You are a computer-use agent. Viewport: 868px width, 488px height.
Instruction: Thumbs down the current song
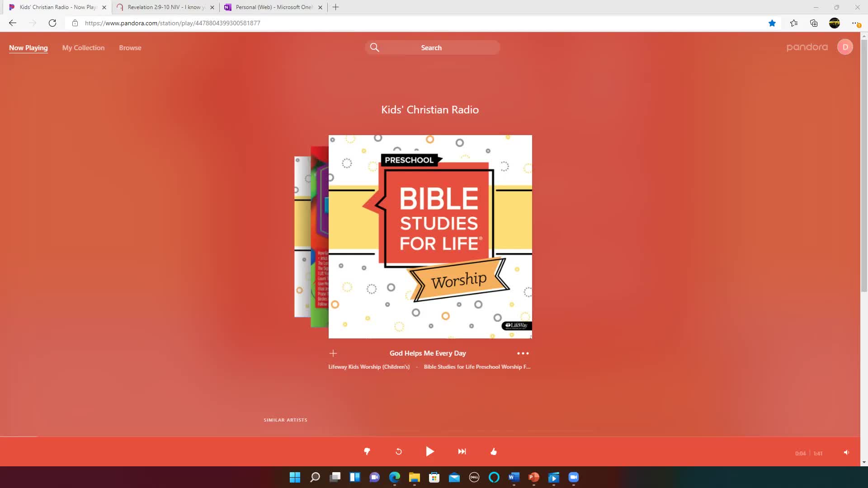point(367,451)
